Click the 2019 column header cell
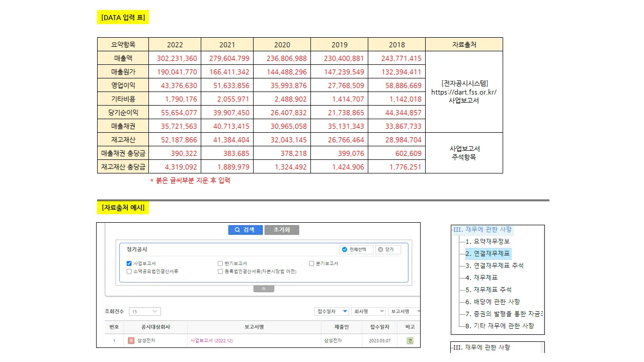 click(340, 44)
